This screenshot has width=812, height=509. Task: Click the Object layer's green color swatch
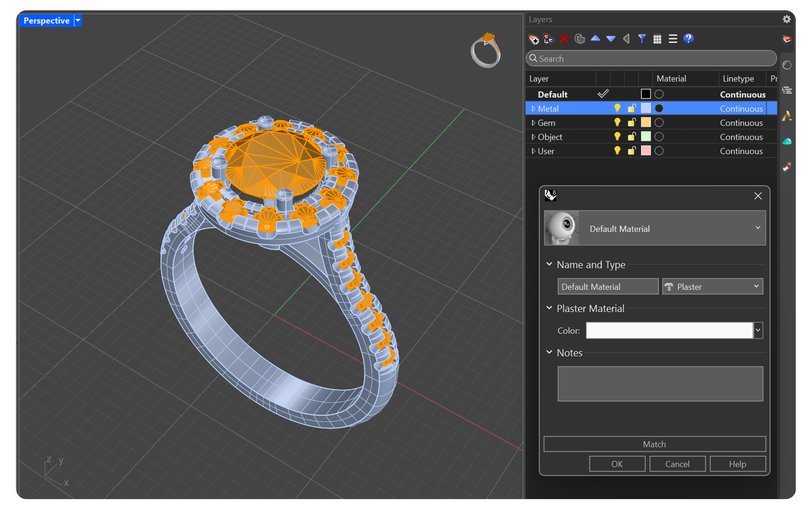pyautogui.click(x=646, y=137)
